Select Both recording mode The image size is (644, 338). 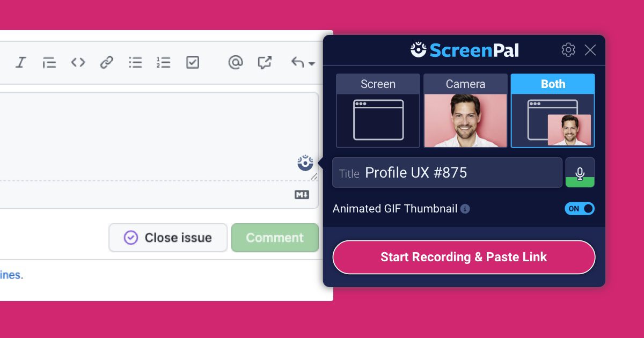[x=553, y=111]
